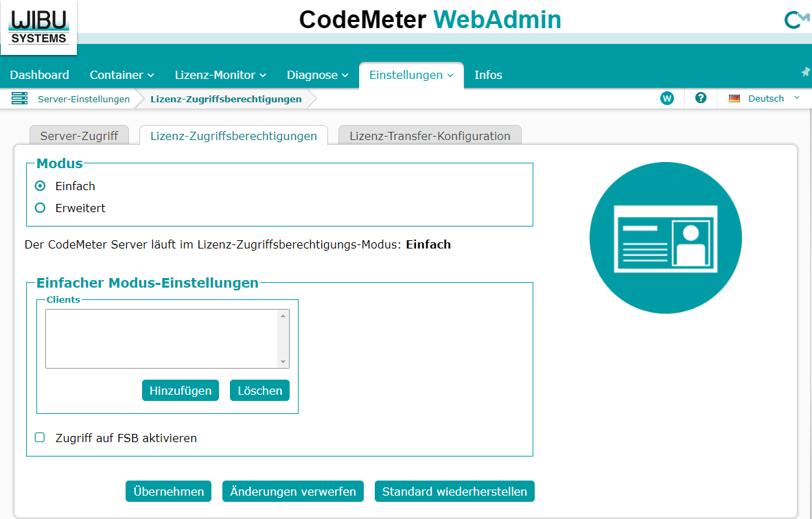Screen dimensions: 812x519
Task: Click the round W icon
Action: coord(667,98)
